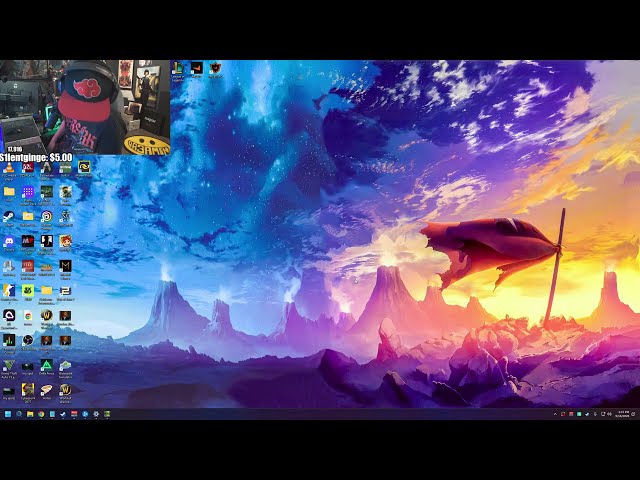Open the orange logo on black shortcut at top
This screenshot has width=640, height=480.
pos(197,68)
